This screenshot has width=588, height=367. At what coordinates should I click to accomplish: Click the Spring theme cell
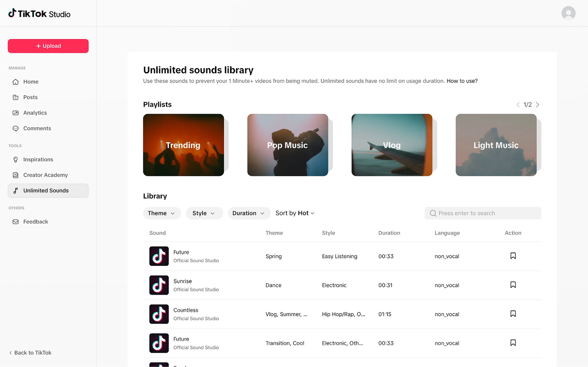tap(273, 256)
